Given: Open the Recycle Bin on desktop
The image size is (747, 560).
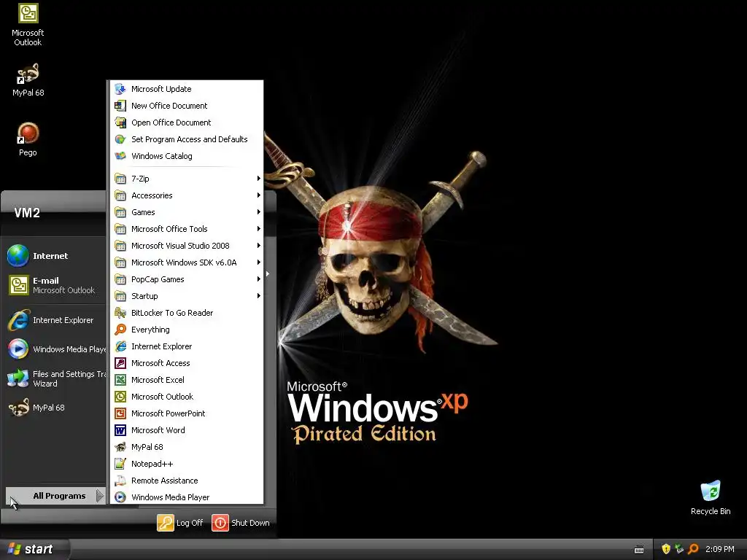Looking at the screenshot, I should tap(711, 491).
